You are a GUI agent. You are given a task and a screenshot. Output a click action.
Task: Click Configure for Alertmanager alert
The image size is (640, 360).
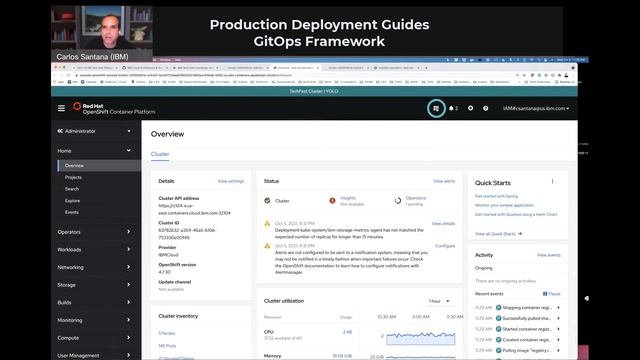pyautogui.click(x=445, y=246)
